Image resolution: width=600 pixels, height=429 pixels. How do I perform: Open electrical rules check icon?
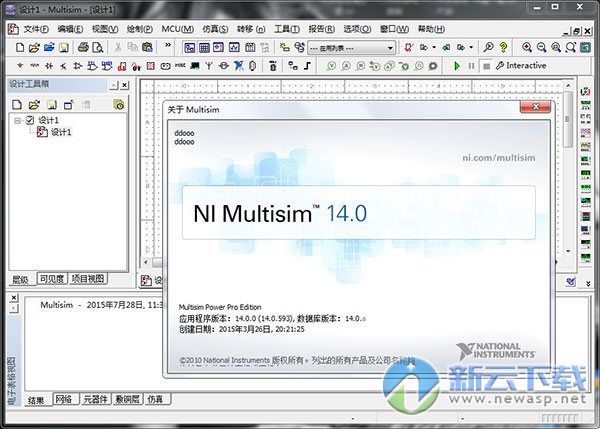coord(409,47)
